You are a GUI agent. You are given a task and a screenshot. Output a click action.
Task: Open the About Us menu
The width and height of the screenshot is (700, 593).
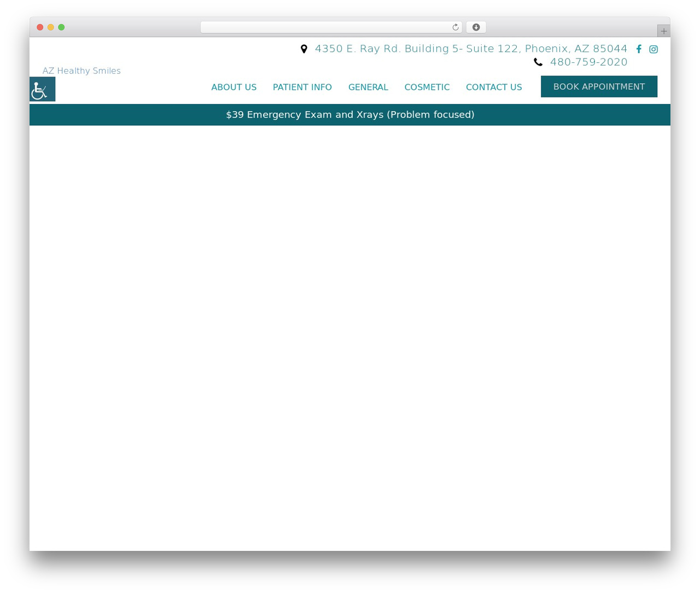234,87
